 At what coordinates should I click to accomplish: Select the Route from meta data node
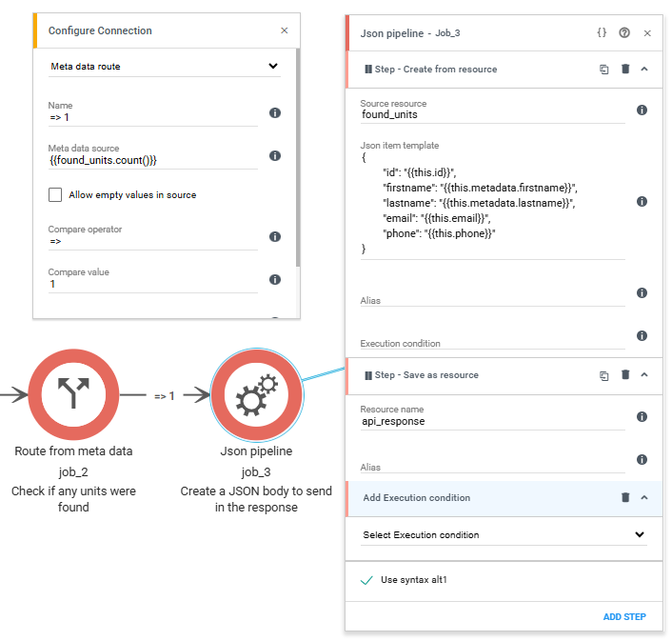73,394
